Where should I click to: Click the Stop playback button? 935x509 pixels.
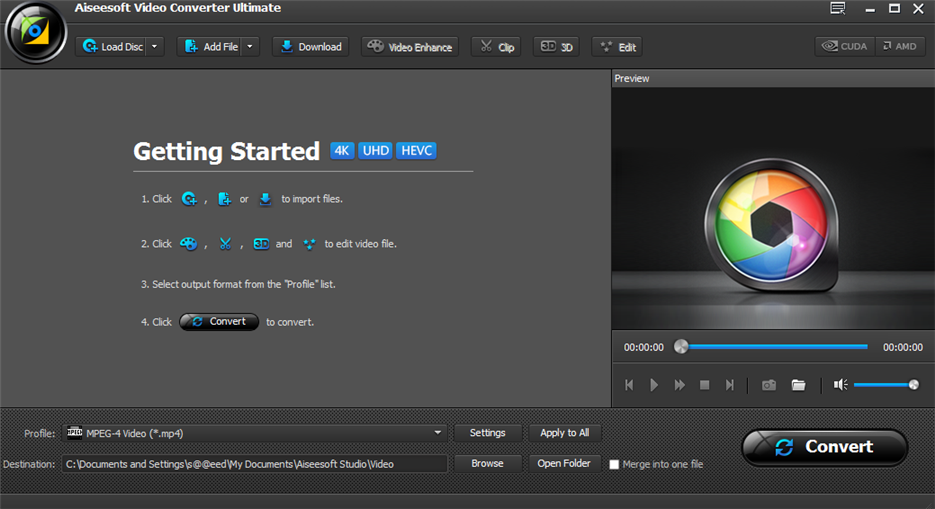pyautogui.click(x=704, y=385)
